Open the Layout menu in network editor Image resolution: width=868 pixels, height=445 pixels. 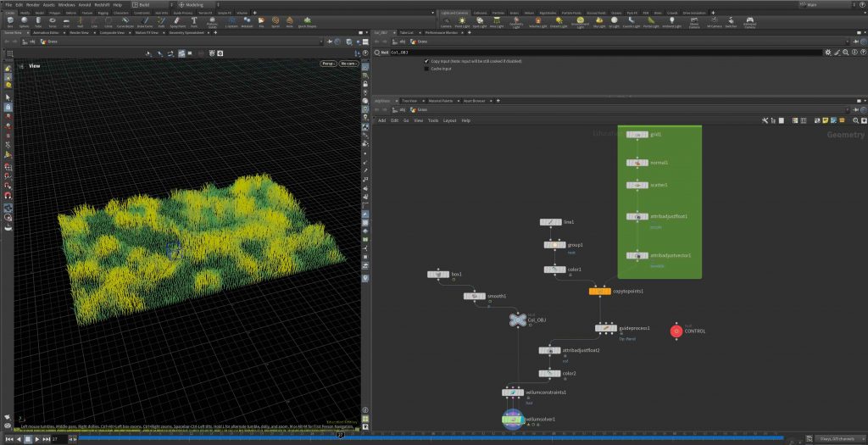(x=449, y=120)
